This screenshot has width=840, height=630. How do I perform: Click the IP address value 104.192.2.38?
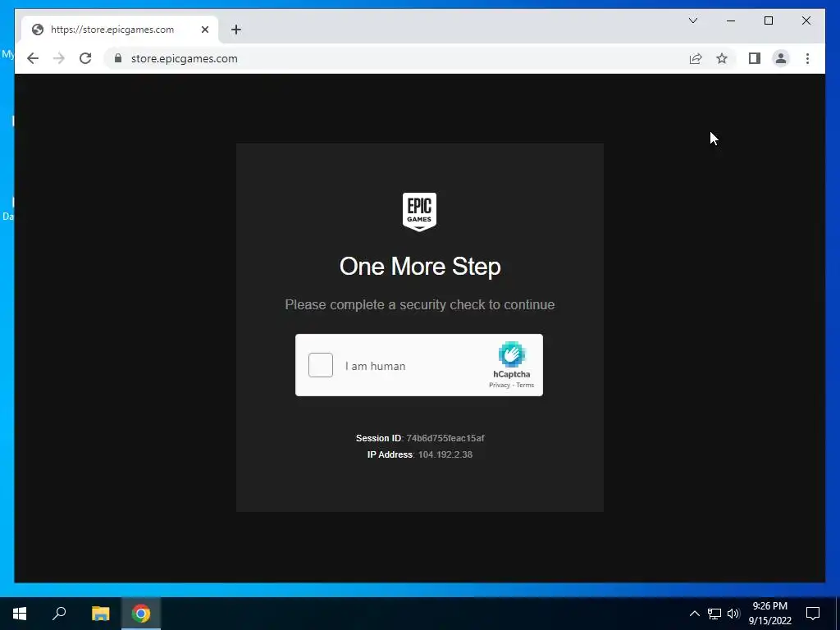click(x=445, y=454)
